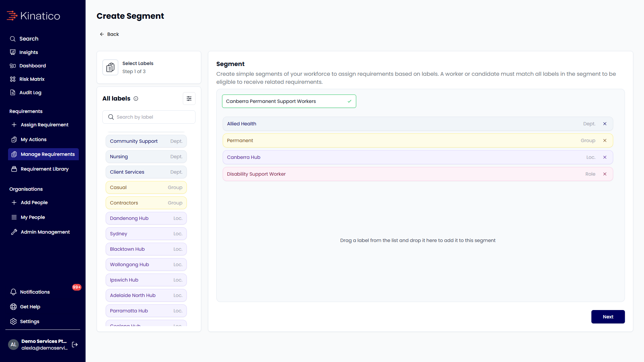Click the info icon next to All labels
This screenshot has height=362, width=644.
[x=136, y=99]
